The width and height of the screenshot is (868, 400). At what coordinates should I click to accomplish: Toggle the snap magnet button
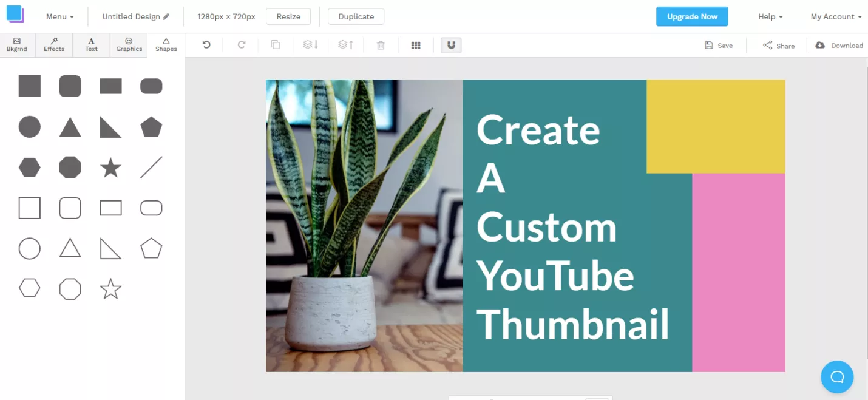point(451,45)
